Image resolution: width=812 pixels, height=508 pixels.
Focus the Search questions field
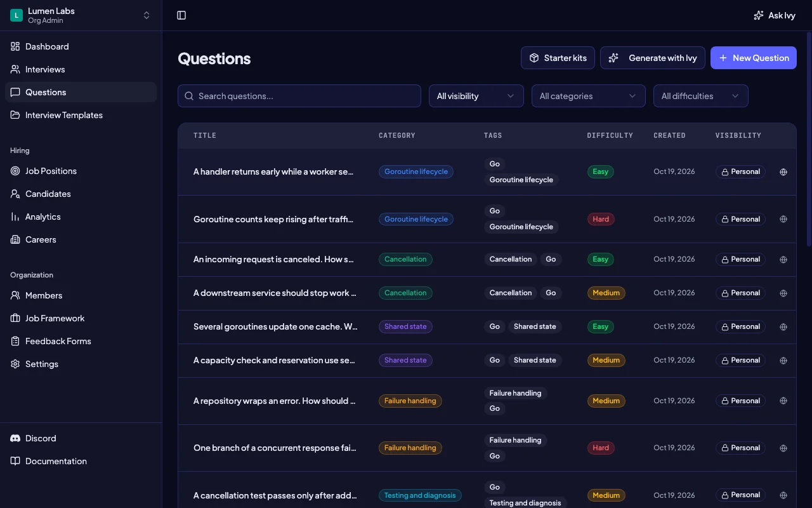pyautogui.click(x=299, y=96)
